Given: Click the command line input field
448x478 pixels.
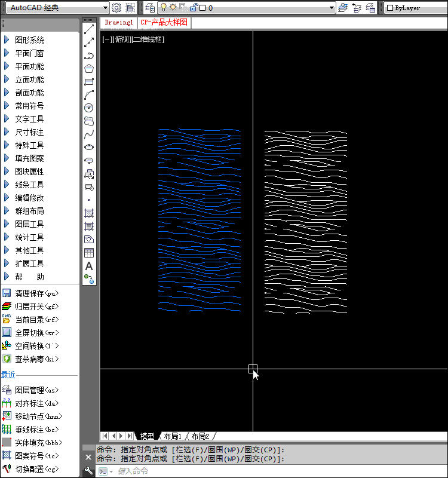Looking at the screenshot, I should [x=272, y=471].
